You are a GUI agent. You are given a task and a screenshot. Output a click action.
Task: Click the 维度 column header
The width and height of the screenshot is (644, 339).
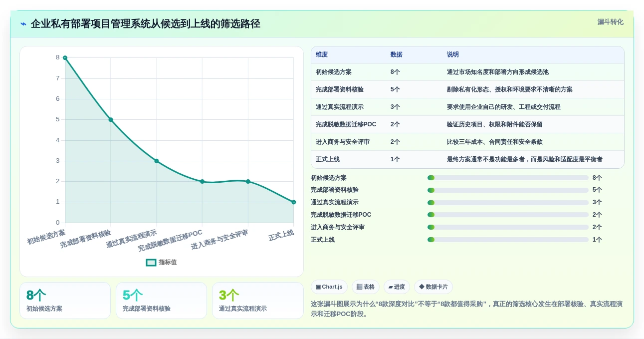click(322, 55)
